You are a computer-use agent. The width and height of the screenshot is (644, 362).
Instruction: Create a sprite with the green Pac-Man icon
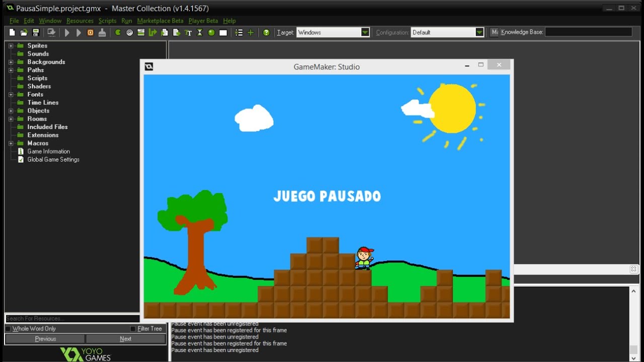(118, 33)
